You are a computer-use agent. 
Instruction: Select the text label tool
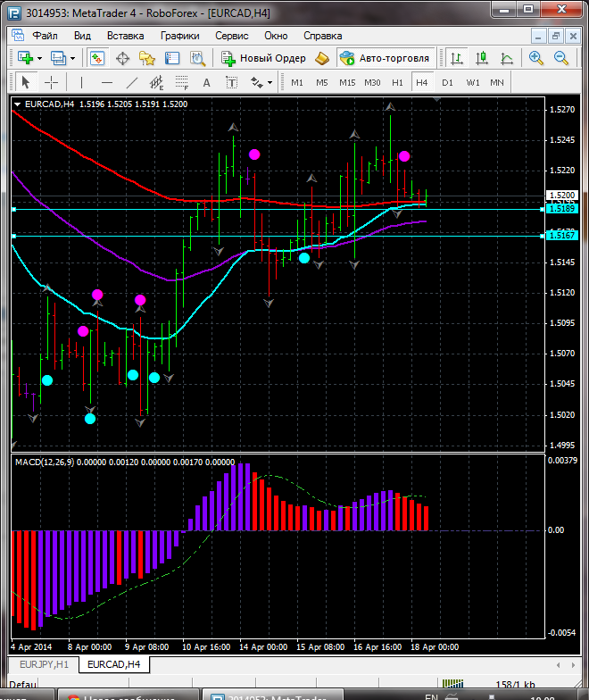click(x=206, y=82)
